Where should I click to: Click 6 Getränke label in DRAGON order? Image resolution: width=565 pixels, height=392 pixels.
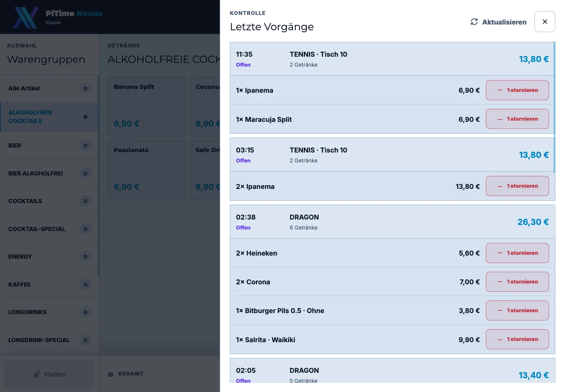click(303, 228)
